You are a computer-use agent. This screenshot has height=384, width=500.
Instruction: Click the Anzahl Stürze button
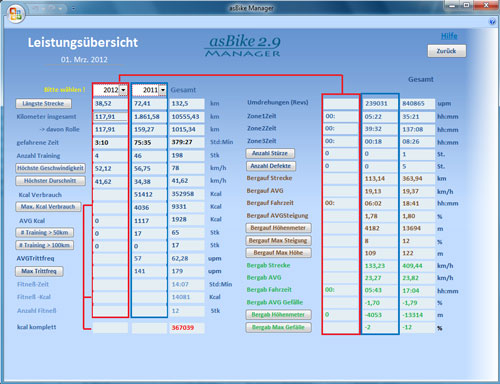coord(270,153)
